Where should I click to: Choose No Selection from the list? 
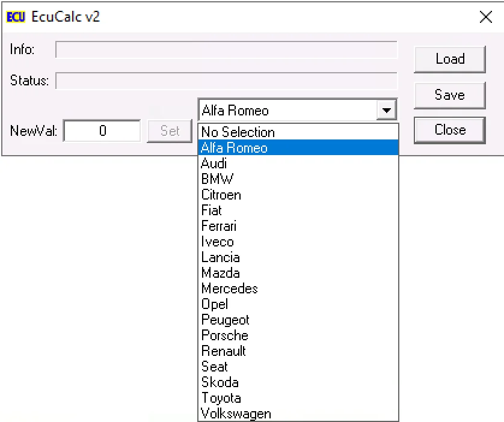[x=238, y=132]
